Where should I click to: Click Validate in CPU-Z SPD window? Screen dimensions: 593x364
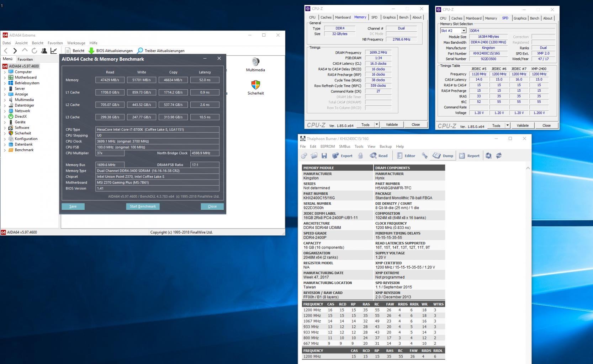(523, 125)
